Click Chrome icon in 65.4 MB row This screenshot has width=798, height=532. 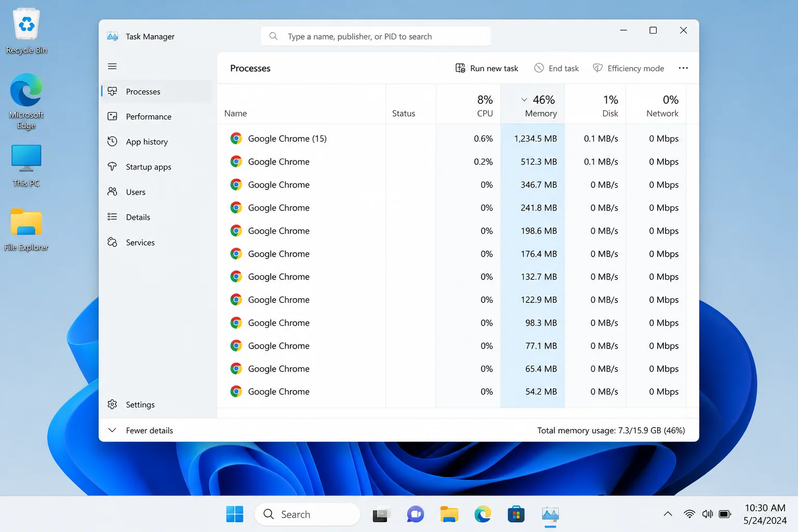coord(236,369)
